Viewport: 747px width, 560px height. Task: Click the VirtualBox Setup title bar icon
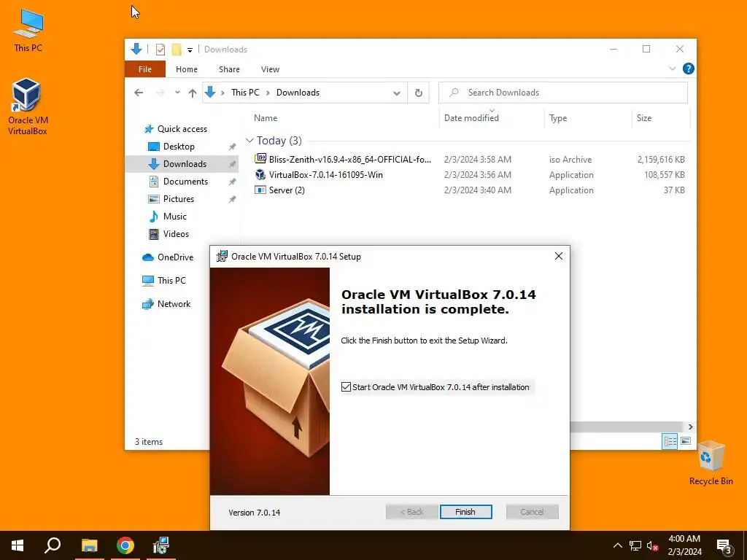(x=222, y=256)
